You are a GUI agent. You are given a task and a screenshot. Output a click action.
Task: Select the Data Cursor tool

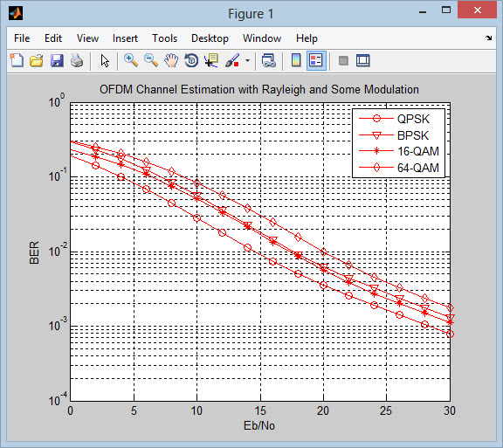211,60
